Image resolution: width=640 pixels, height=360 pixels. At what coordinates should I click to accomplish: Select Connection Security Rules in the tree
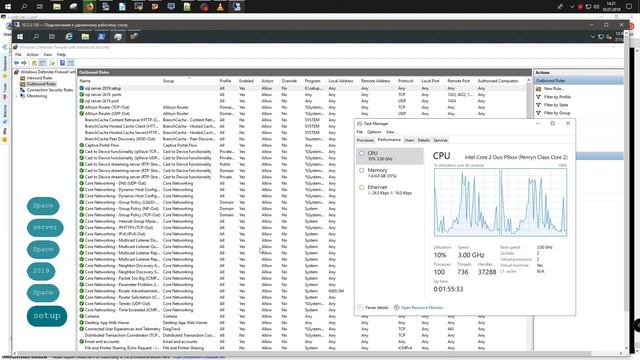tap(49, 90)
